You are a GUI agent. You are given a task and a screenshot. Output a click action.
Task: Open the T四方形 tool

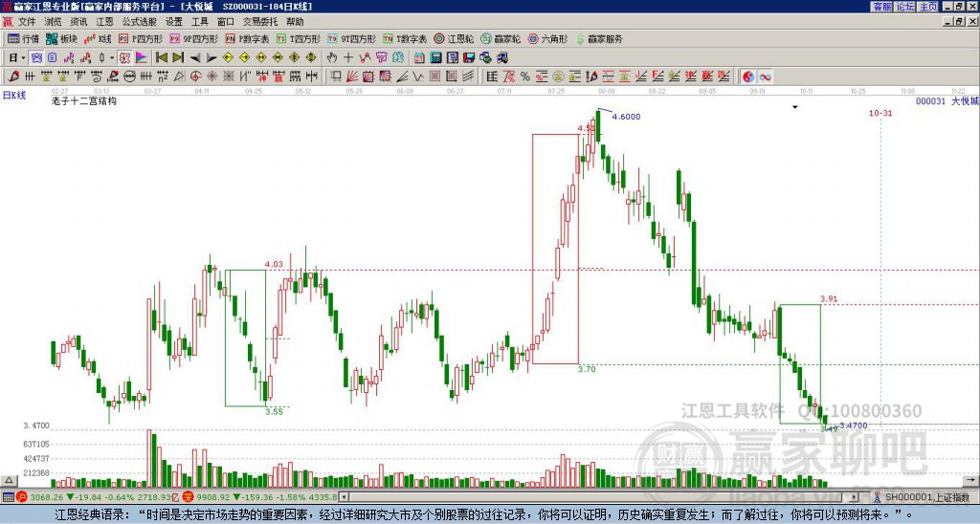[299, 38]
